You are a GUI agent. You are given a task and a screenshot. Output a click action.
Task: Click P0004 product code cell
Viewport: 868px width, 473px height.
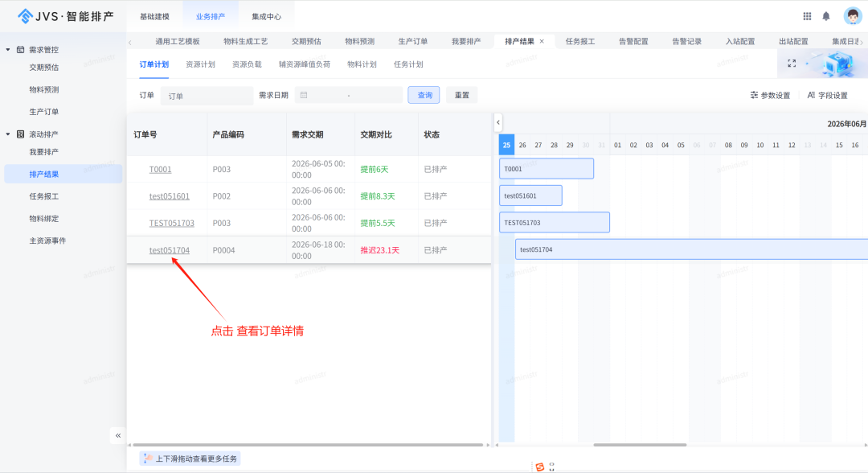[223, 250]
